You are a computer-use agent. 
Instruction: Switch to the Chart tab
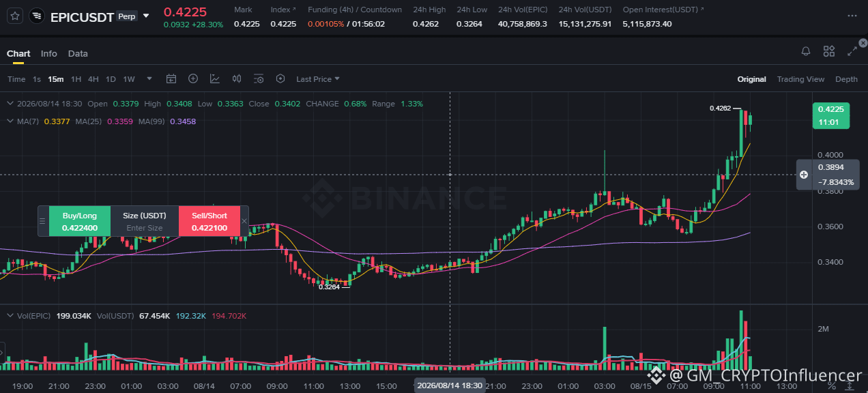pos(18,53)
